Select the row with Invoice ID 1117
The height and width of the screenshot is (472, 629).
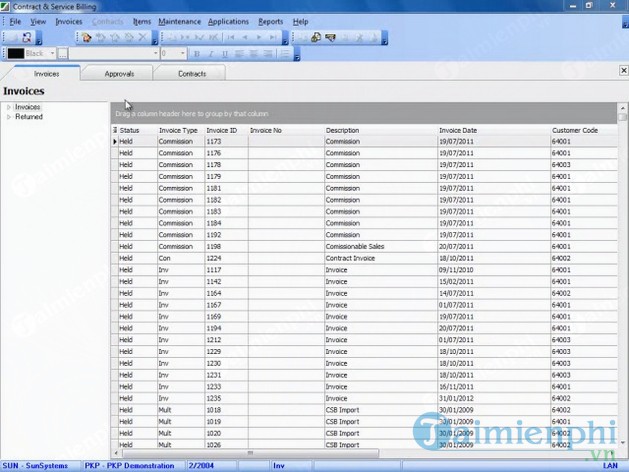click(x=364, y=270)
